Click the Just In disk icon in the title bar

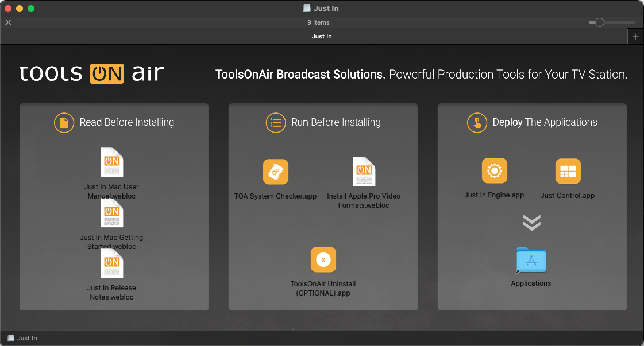click(x=307, y=8)
